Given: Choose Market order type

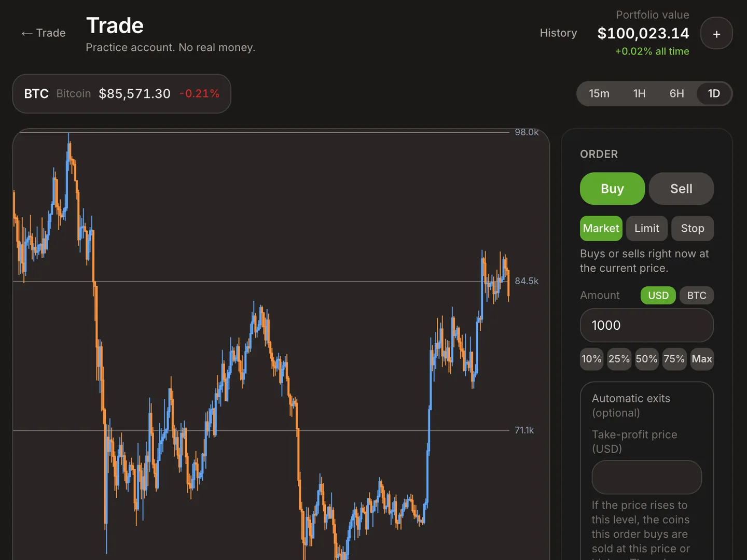Looking at the screenshot, I should coord(601,229).
